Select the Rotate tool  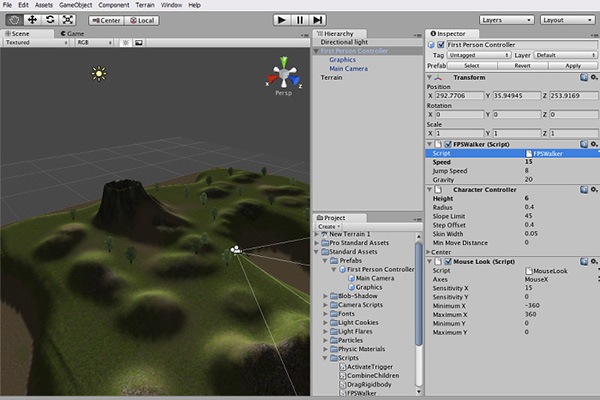(50, 20)
